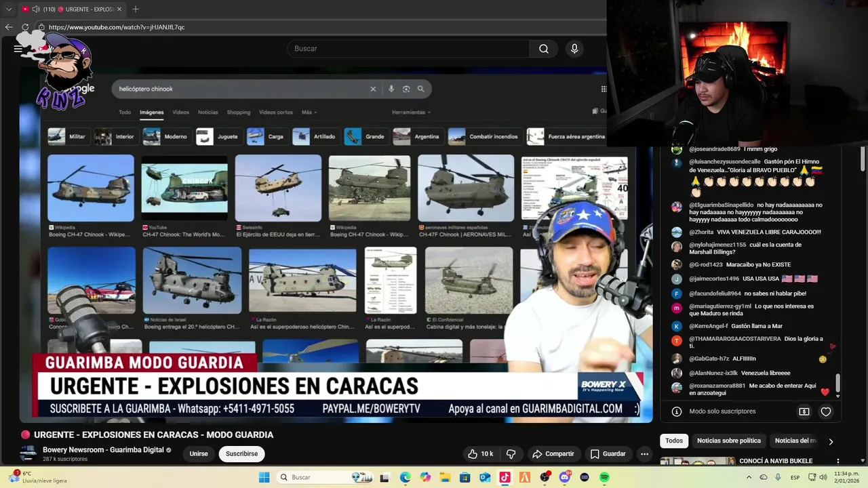Viewport: 868px width, 488px height.
Task: Click the microphone tray icon
Action: click(778, 477)
